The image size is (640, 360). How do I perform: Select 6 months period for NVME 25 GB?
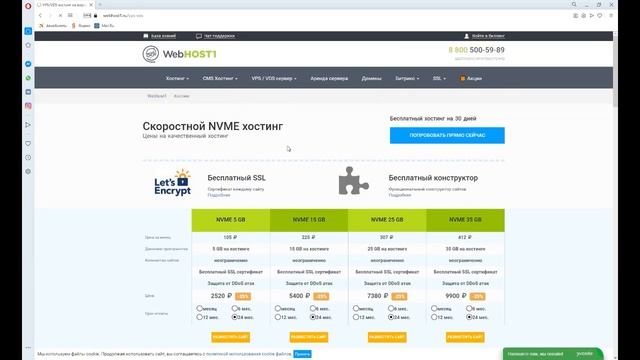(x=391, y=308)
